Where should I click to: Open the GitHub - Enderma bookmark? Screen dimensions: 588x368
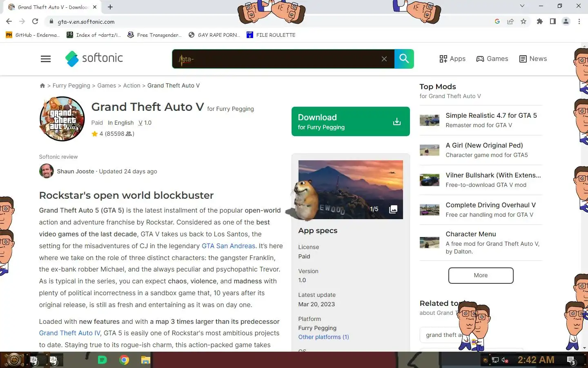click(33, 35)
